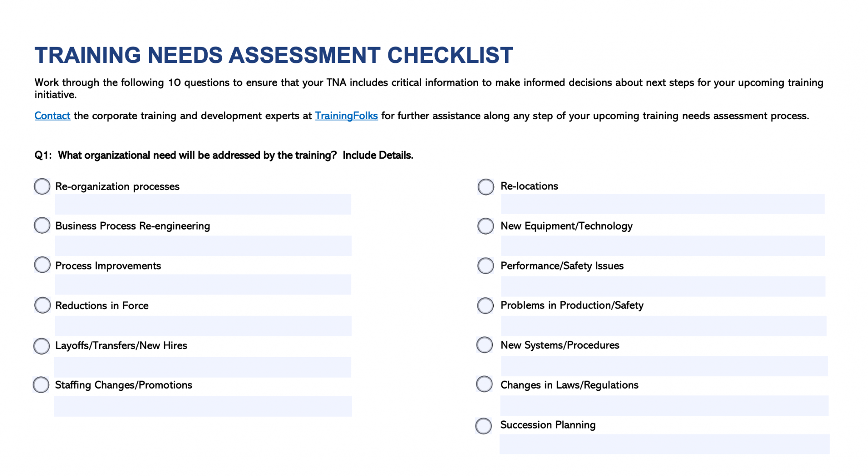Follow the TrainingFolks link
This screenshot has height=476, width=868.
[346, 116]
